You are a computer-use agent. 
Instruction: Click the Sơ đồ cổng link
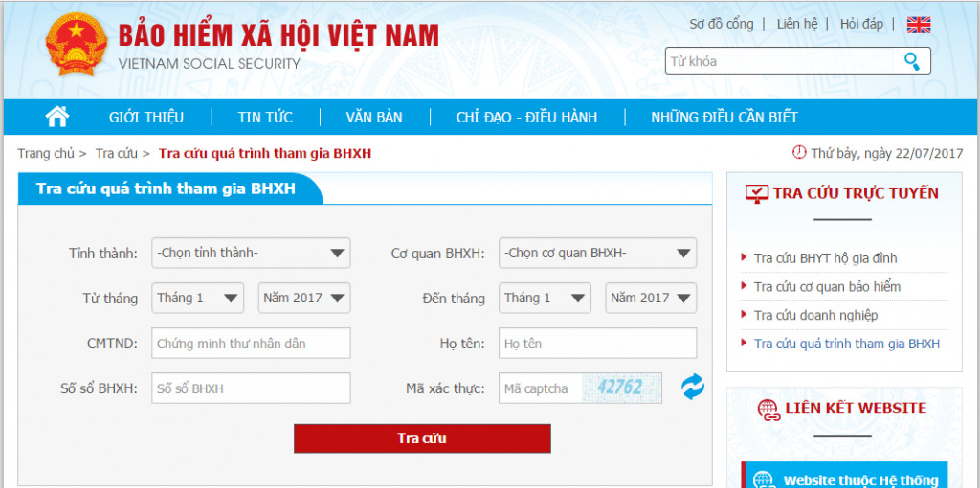click(722, 24)
